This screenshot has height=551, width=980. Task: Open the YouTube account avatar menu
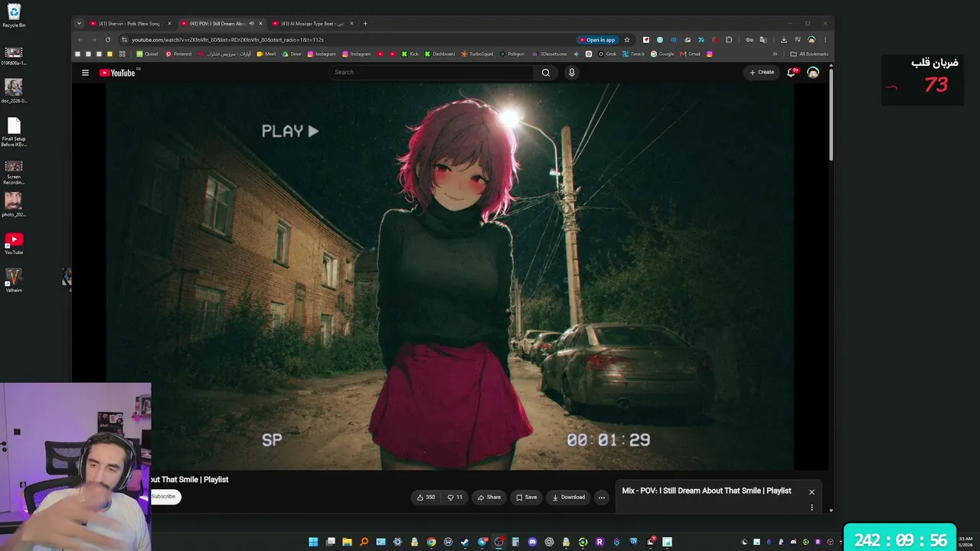(x=813, y=73)
